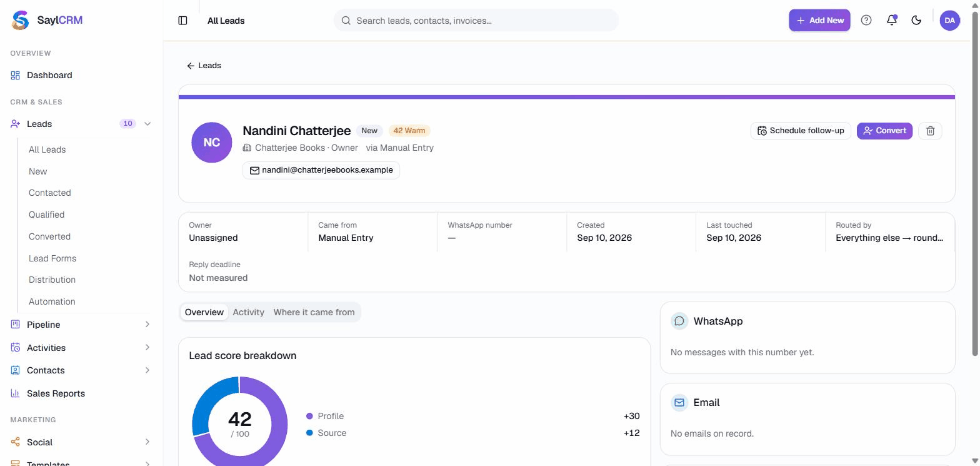This screenshot has width=980, height=466.
Task: Click the Dashboard icon in the sidebar
Action: (16, 75)
